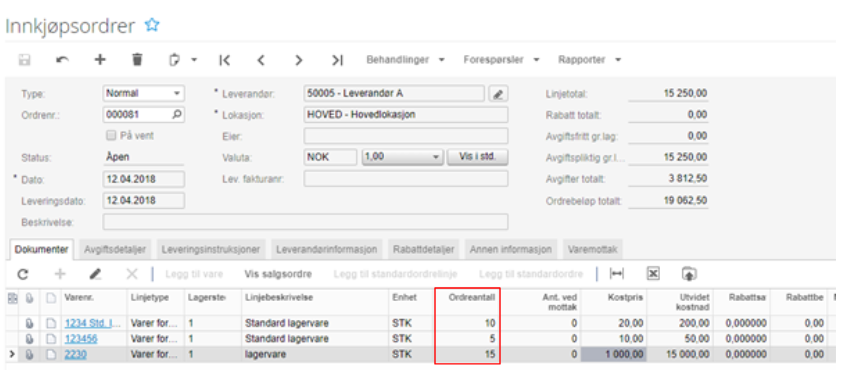Click the Leveringsdato field
This screenshot has width=842, height=370.
pos(143,200)
